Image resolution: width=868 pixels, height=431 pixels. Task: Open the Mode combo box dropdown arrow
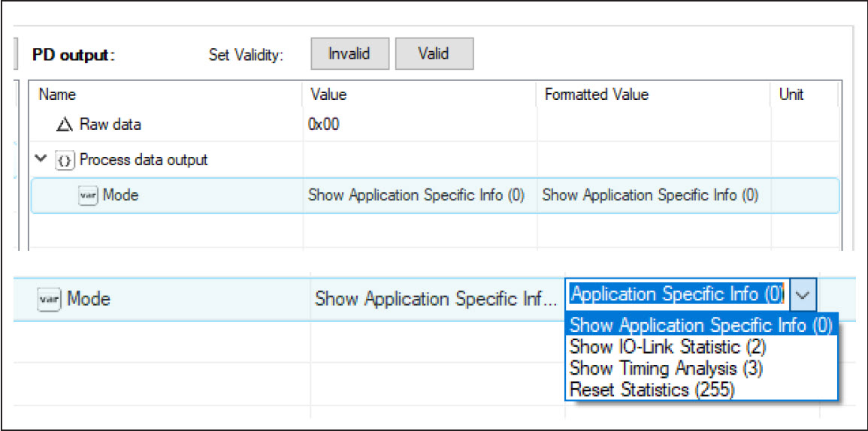click(x=803, y=295)
